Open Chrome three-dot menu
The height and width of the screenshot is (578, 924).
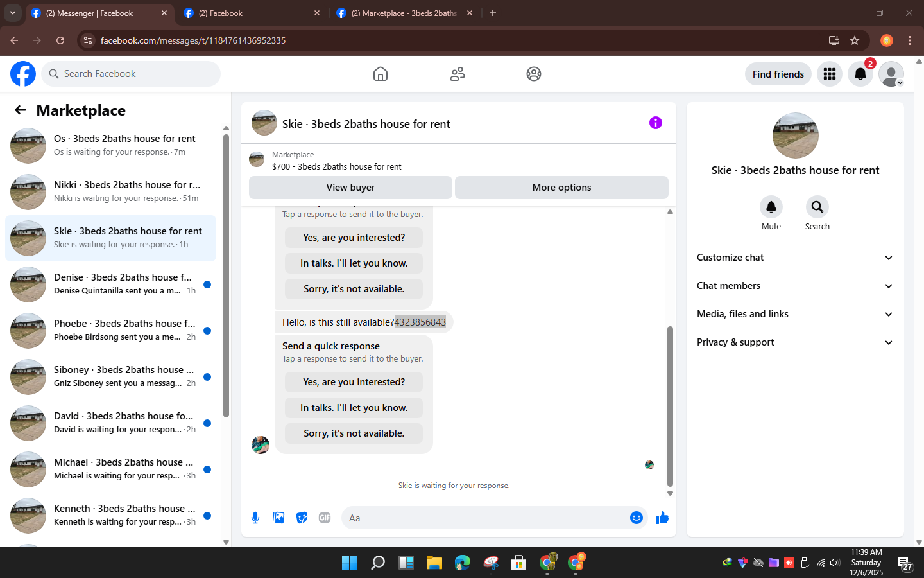click(x=910, y=40)
